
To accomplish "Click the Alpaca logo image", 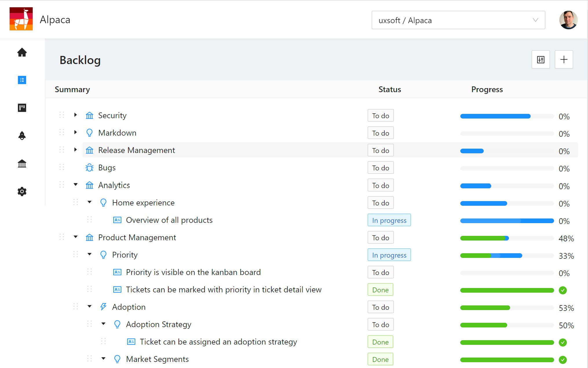I will click(21, 19).
